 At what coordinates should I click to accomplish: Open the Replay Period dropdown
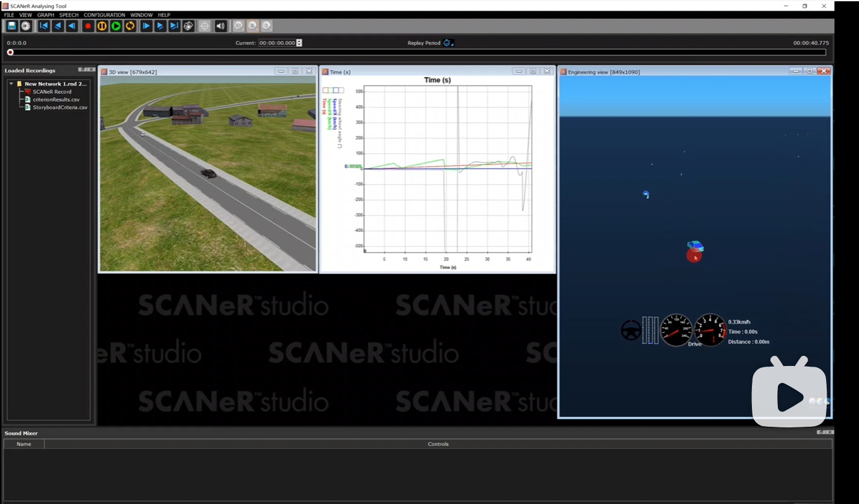[449, 43]
